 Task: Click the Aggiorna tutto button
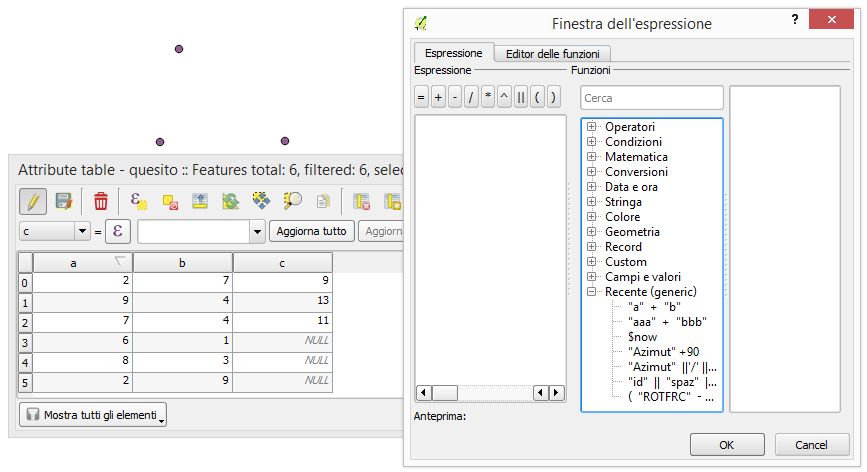tap(311, 231)
